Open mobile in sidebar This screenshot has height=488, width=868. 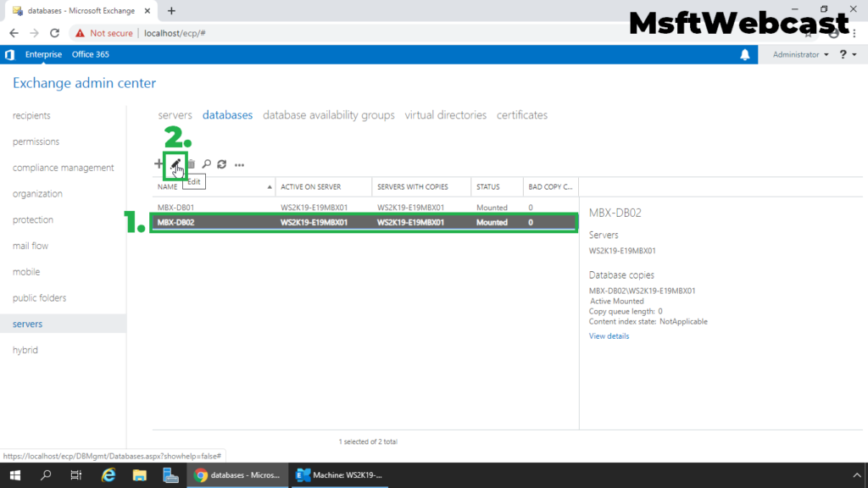coord(26,272)
